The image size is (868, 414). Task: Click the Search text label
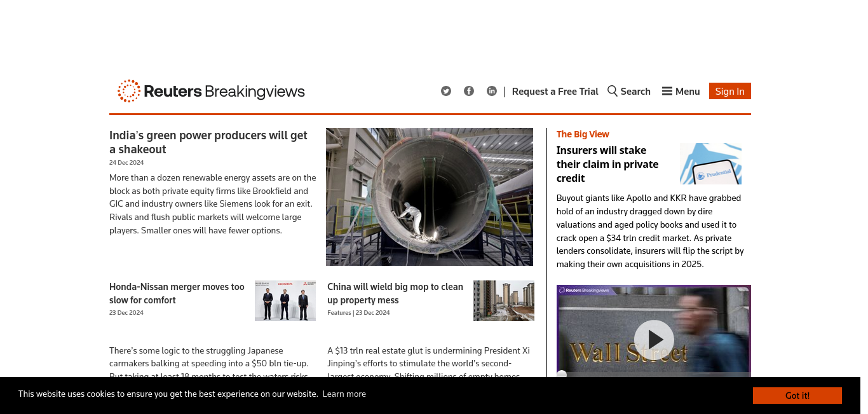click(x=635, y=91)
